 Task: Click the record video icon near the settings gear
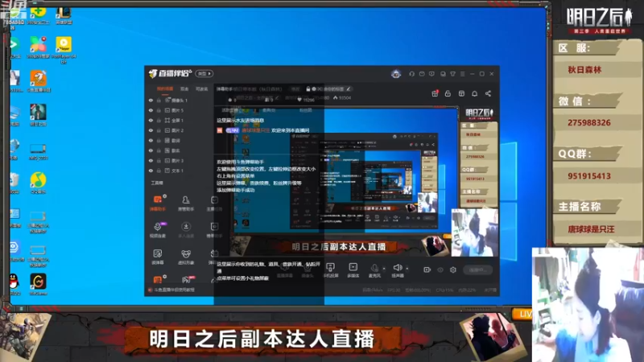tap(427, 269)
